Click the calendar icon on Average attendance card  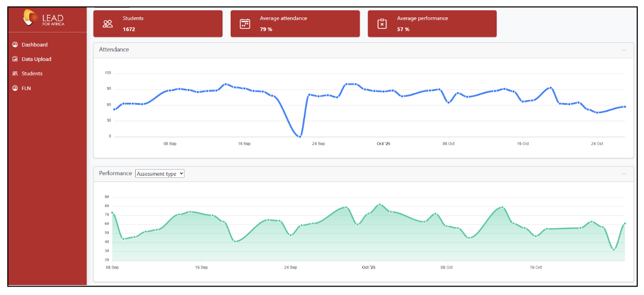coord(245,23)
